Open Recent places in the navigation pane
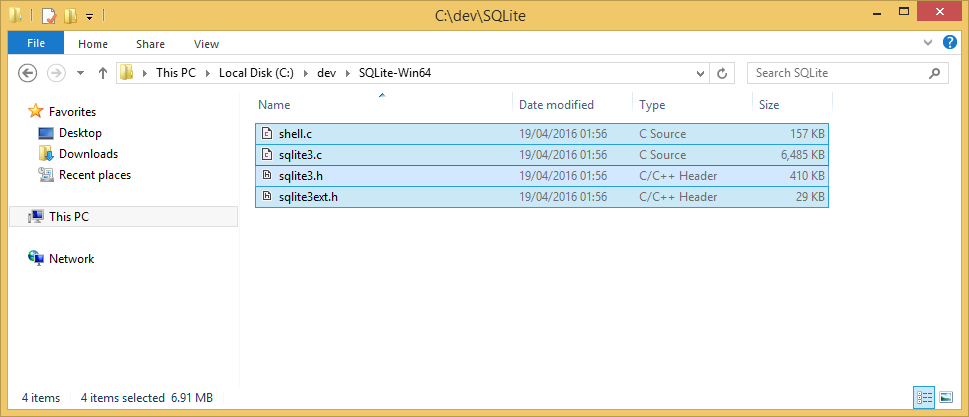Screen dimensions: 969x417 tap(95, 175)
